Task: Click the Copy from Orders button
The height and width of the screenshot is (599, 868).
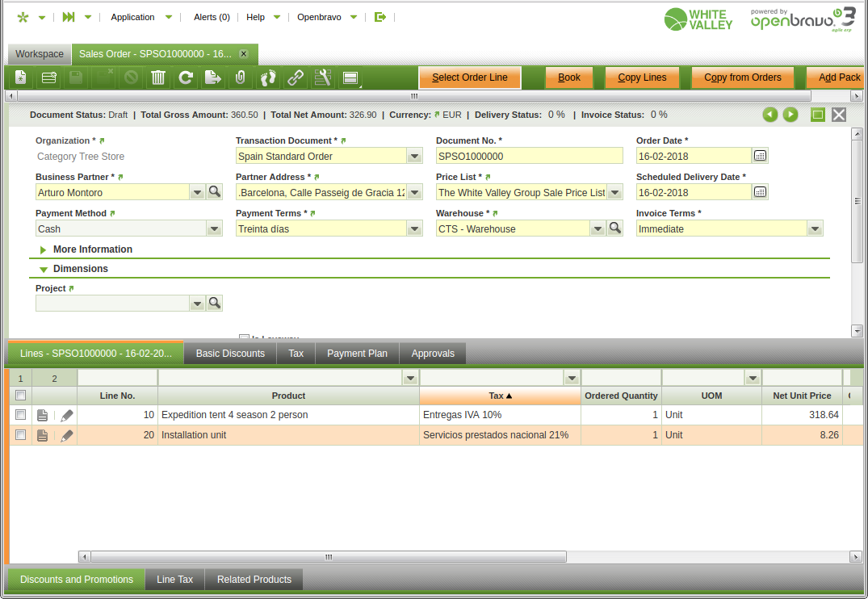Action: pos(742,77)
